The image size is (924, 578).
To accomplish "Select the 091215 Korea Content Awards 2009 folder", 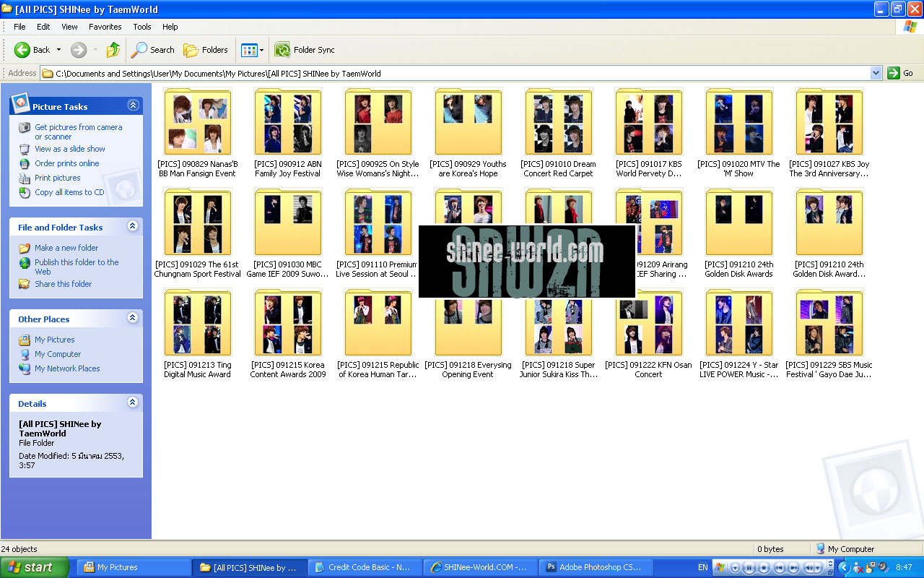I will point(287,335).
